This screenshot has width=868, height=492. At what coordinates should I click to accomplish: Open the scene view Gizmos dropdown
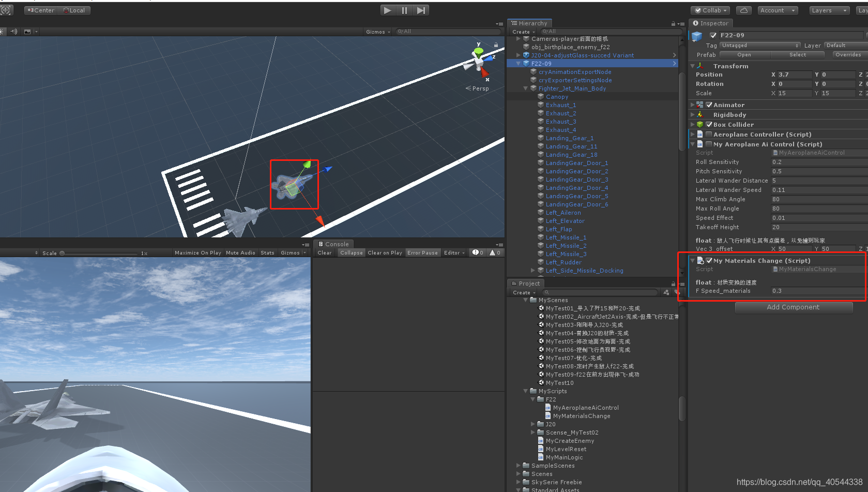[378, 32]
